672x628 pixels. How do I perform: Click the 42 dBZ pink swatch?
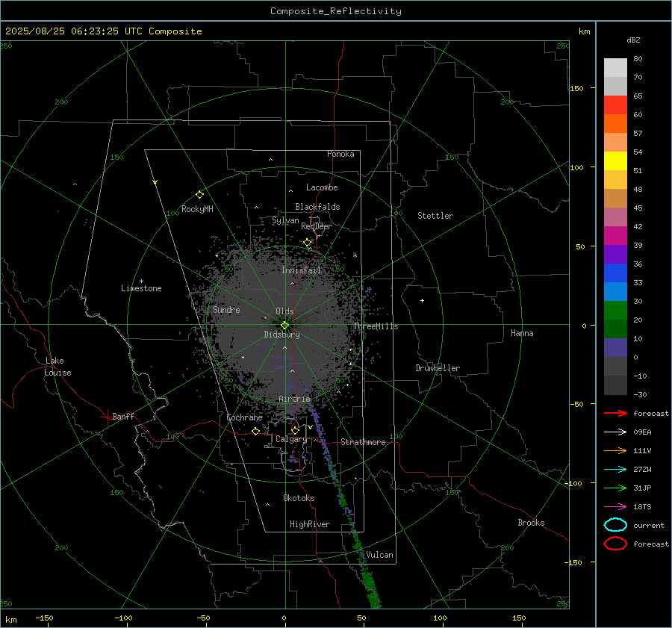615,217
